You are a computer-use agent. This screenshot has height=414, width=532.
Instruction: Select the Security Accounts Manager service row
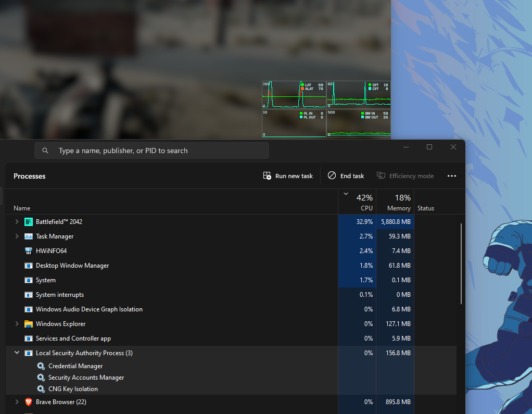(231, 378)
